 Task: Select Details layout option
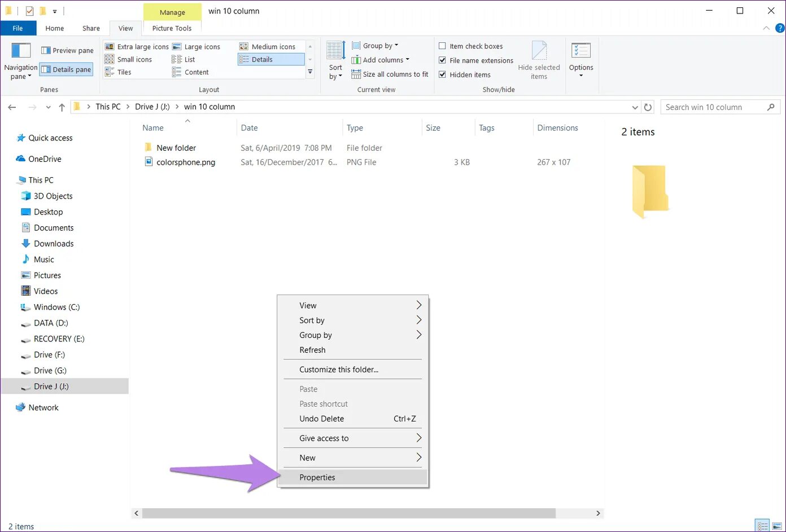coord(271,59)
